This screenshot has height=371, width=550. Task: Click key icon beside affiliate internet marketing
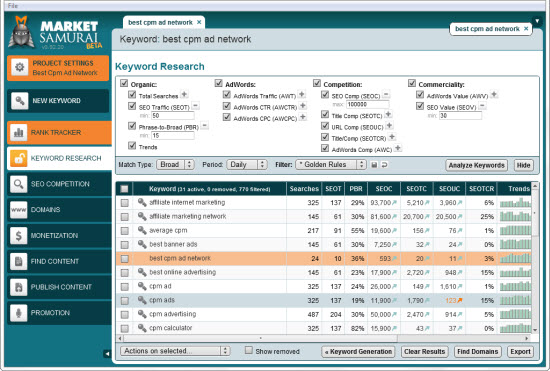[x=142, y=202]
